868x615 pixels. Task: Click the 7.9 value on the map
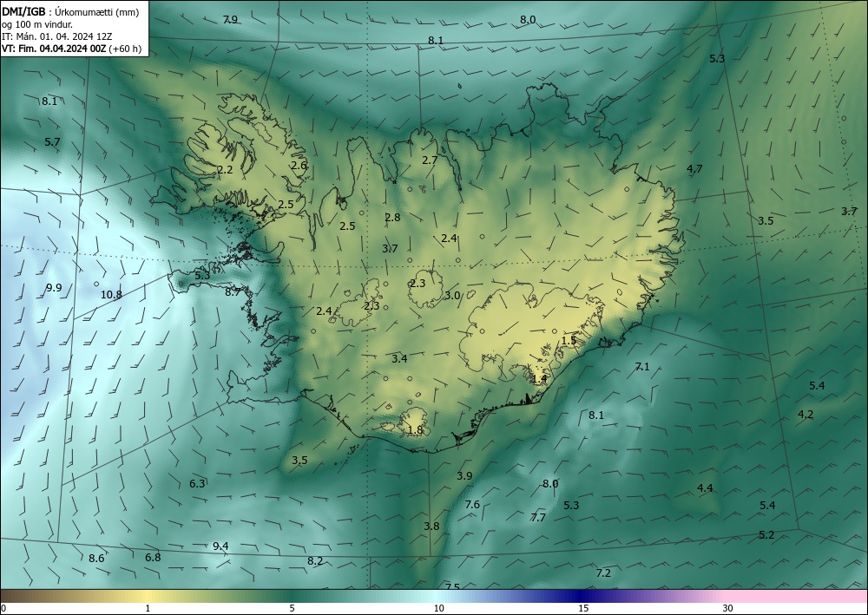click(230, 20)
